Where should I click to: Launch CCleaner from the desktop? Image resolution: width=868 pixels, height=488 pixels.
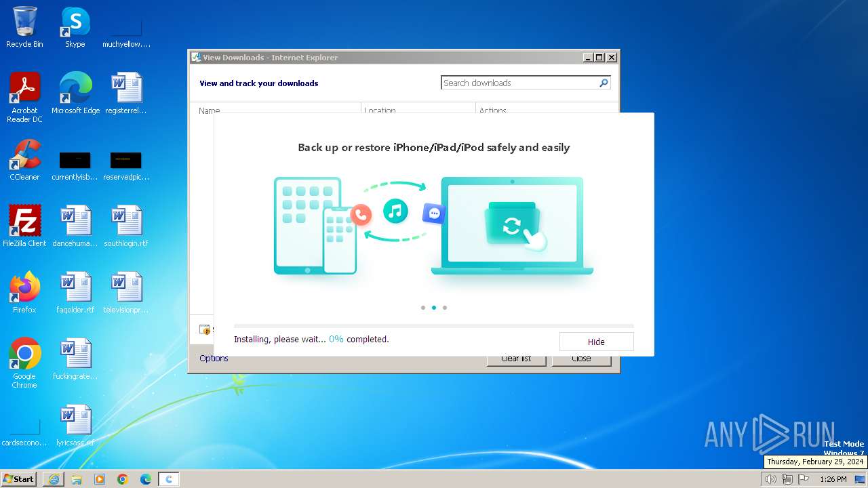click(x=24, y=160)
